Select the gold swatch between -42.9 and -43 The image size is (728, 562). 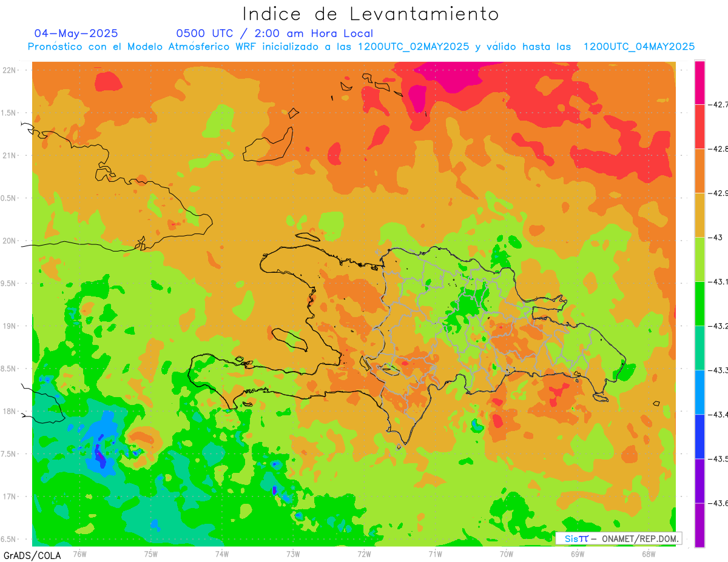pos(699,215)
